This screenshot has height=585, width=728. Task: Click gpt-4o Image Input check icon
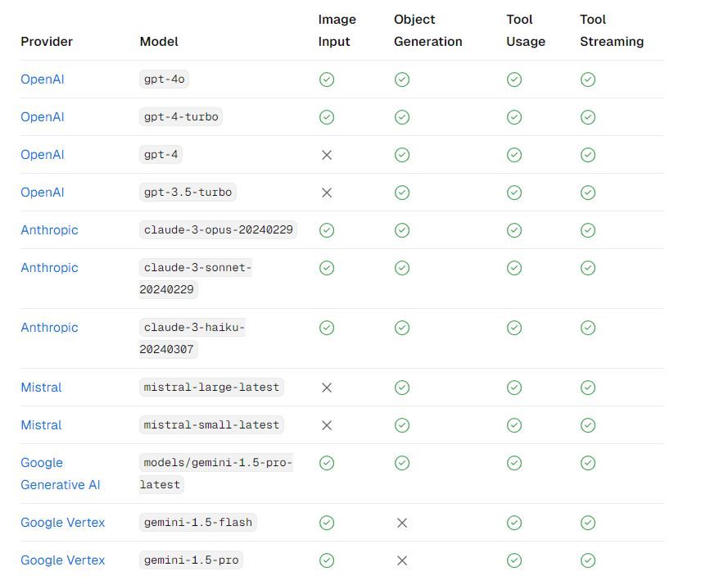point(327,79)
